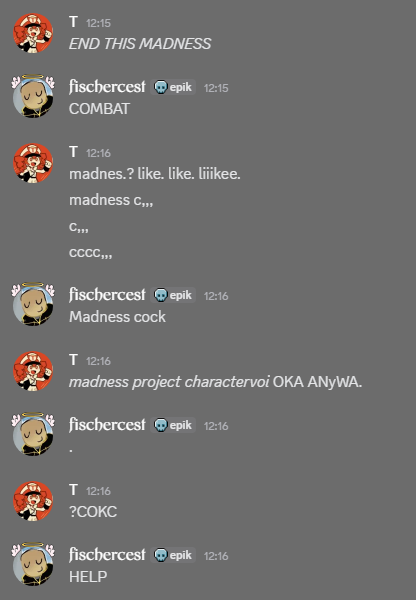Image resolution: width=416 pixels, height=600 pixels.
Task: Click skull role icon above the single period message
Action: pyautogui.click(x=161, y=425)
